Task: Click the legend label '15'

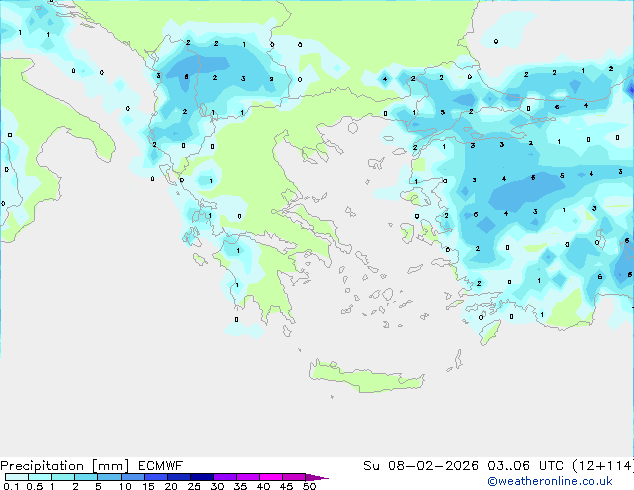Action: coord(148,486)
